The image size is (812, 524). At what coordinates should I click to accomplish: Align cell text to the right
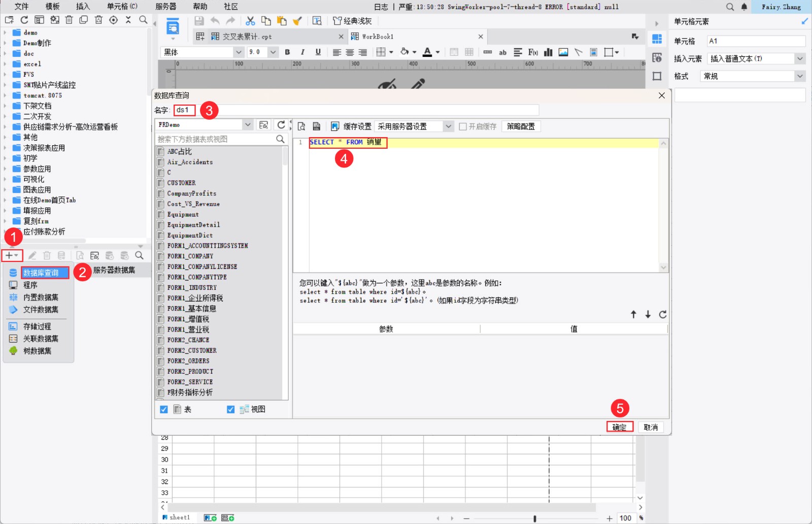tap(363, 52)
